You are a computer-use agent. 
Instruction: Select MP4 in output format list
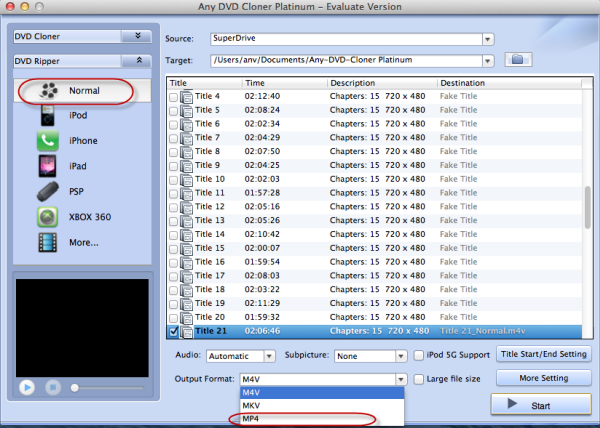322,419
